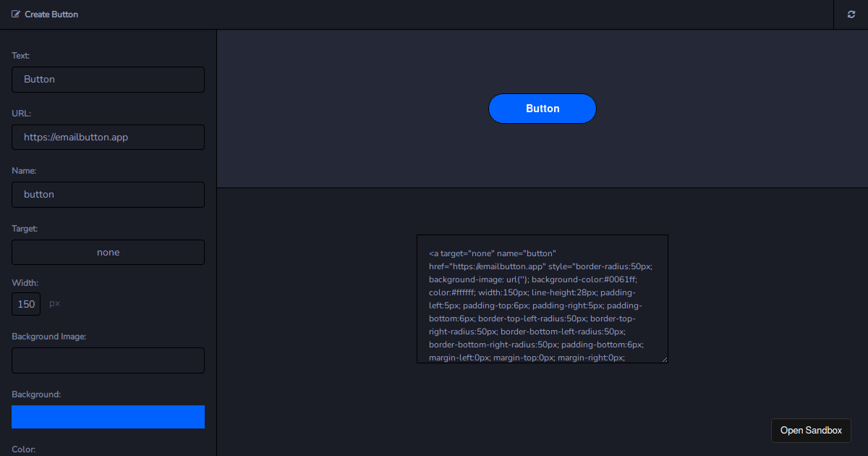
Task: Select the generated HTML code textarea
Action: tap(542, 298)
